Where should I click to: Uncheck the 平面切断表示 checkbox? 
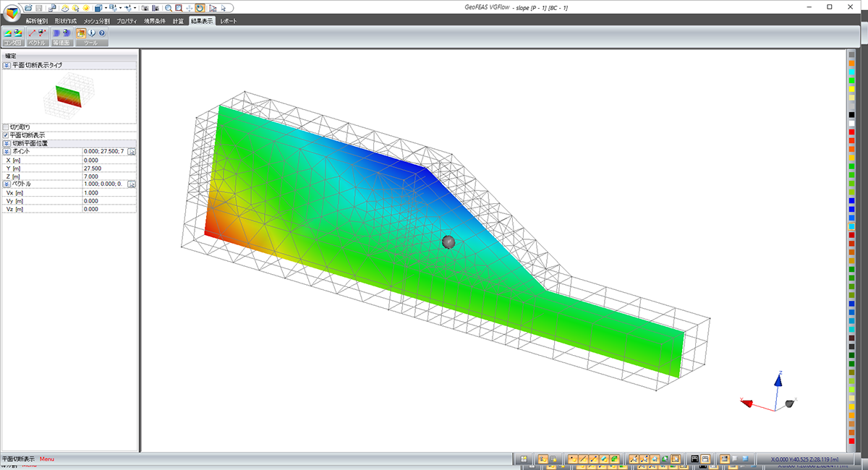click(6, 135)
